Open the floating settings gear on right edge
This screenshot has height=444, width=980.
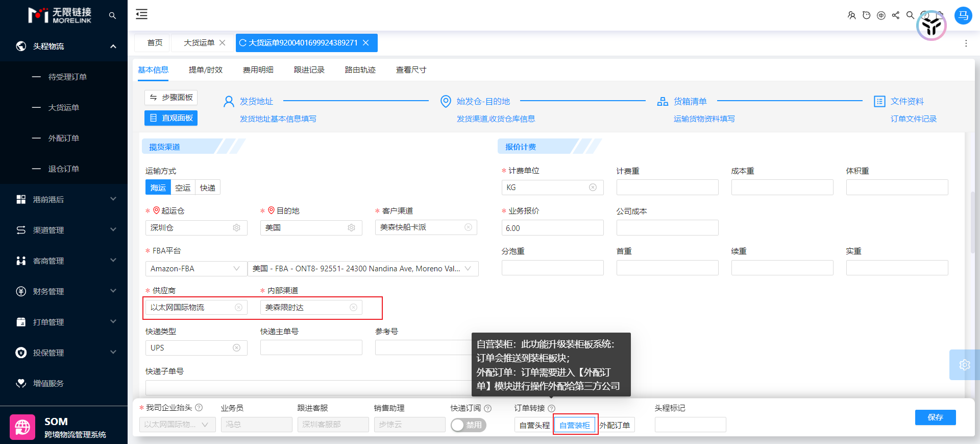(x=964, y=365)
